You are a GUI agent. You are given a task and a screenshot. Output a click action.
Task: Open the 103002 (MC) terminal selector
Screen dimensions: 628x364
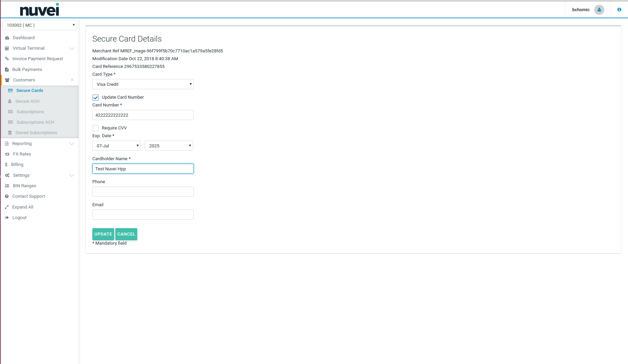[x=40, y=25]
